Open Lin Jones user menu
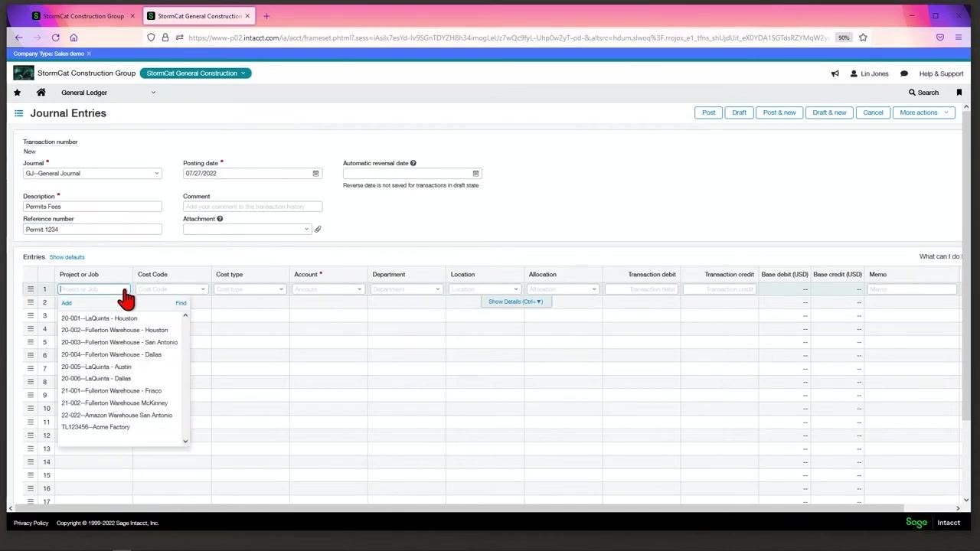Viewport: 980px width, 551px height. [870, 73]
